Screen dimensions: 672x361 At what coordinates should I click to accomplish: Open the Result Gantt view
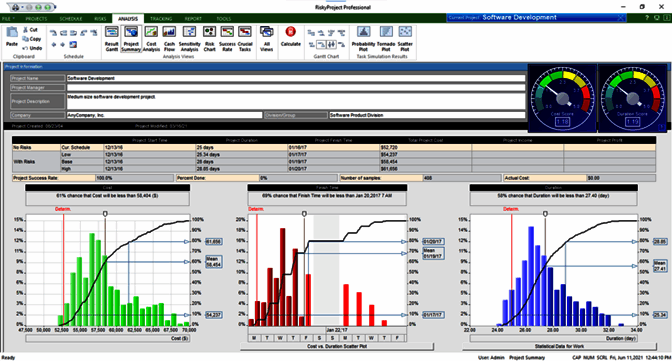click(111, 39)
